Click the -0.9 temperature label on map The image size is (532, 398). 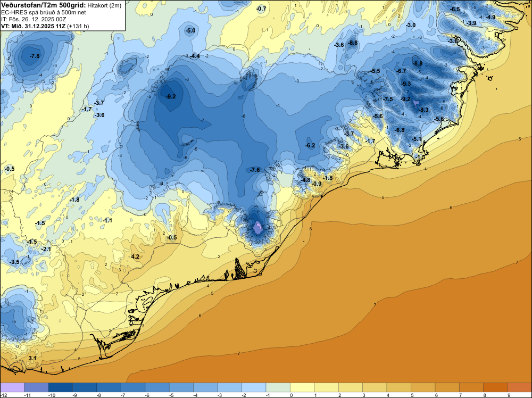pos(316,184)
